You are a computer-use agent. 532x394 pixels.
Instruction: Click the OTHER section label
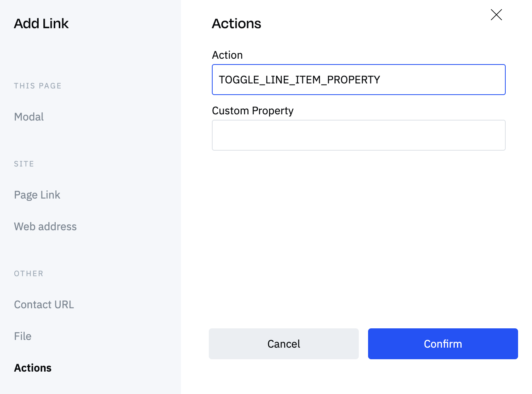click(x=29, y=273)
